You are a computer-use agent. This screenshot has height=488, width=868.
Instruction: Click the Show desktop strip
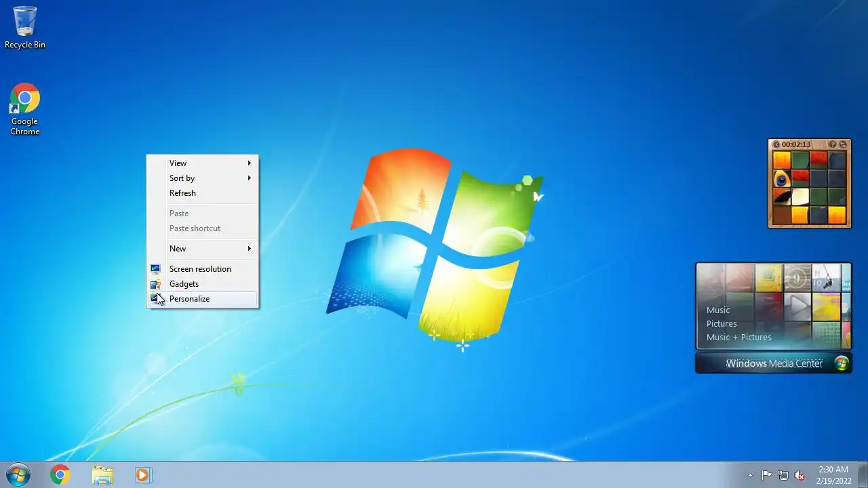(x=863, y=475)
